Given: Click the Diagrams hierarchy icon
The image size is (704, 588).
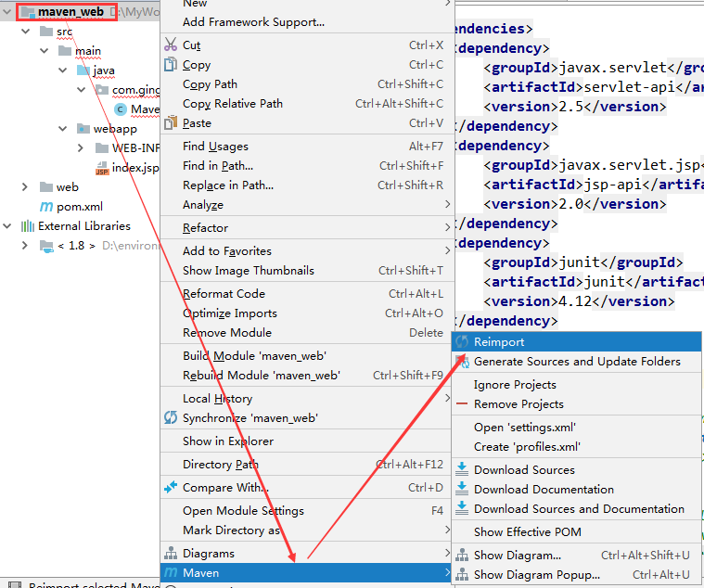Looking at the screenshot, I should (171, 553).
